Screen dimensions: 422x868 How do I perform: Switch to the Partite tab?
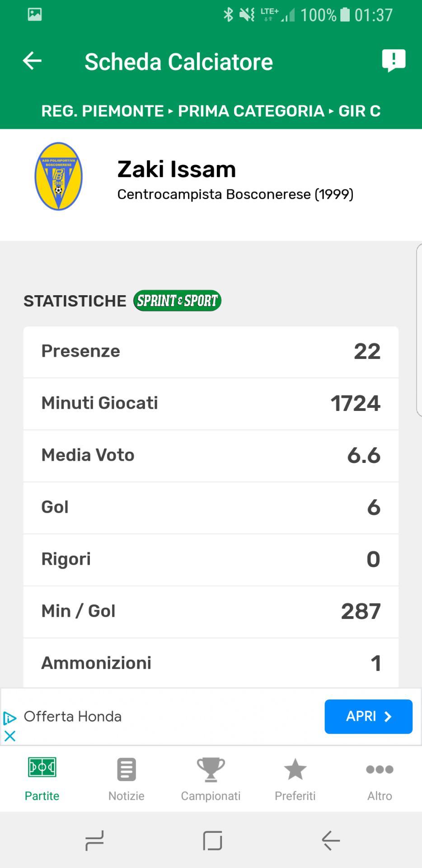[x=42, y=778]
